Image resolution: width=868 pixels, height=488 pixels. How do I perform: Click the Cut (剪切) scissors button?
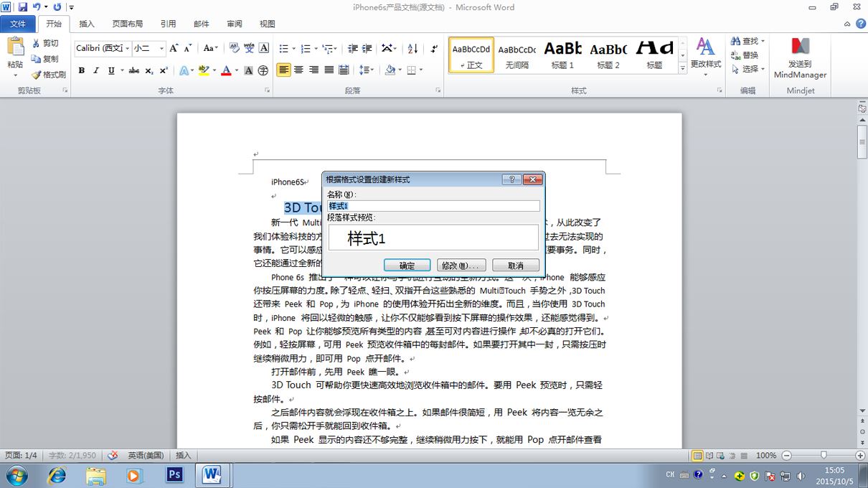(46, 43)
